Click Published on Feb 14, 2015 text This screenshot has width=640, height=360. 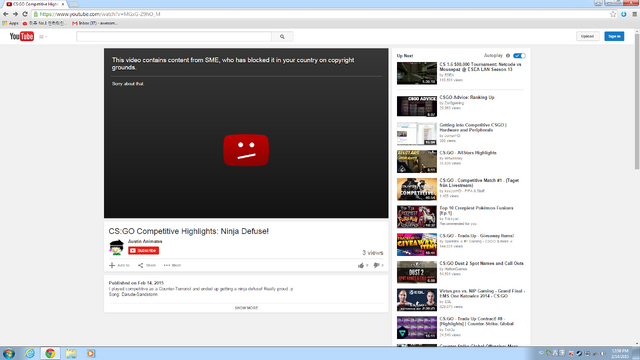(x=136, y=283)
